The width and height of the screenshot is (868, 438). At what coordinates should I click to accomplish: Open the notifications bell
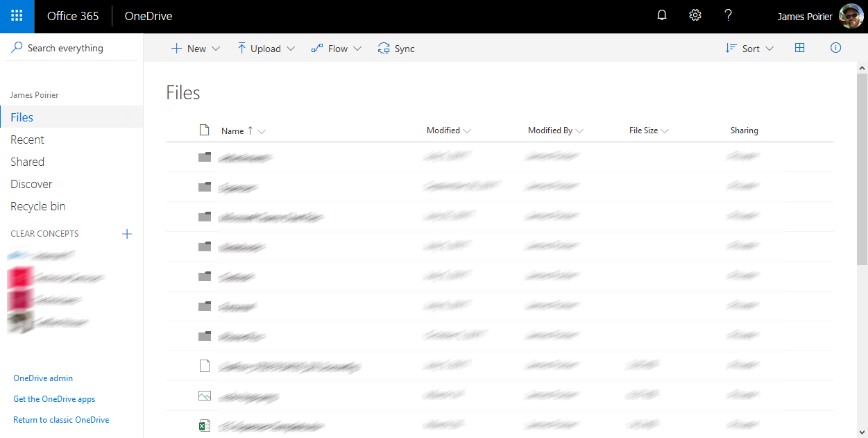coord(662,15)
